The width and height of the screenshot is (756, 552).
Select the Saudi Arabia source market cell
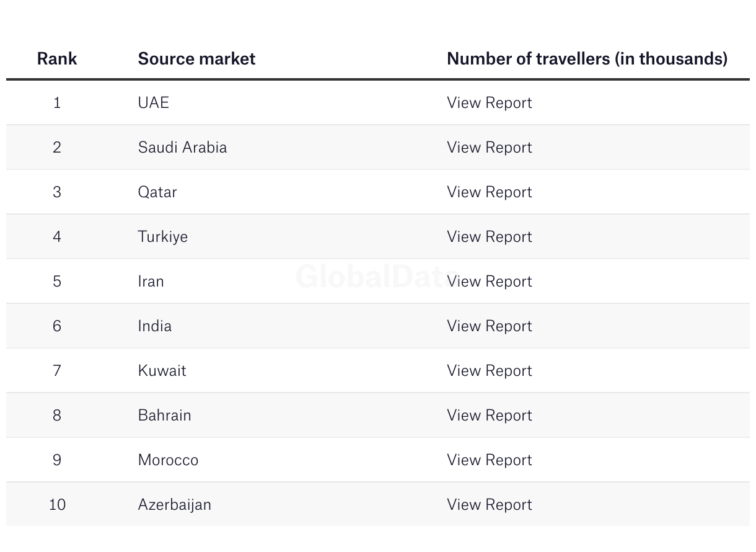click(x=182, y=148)
